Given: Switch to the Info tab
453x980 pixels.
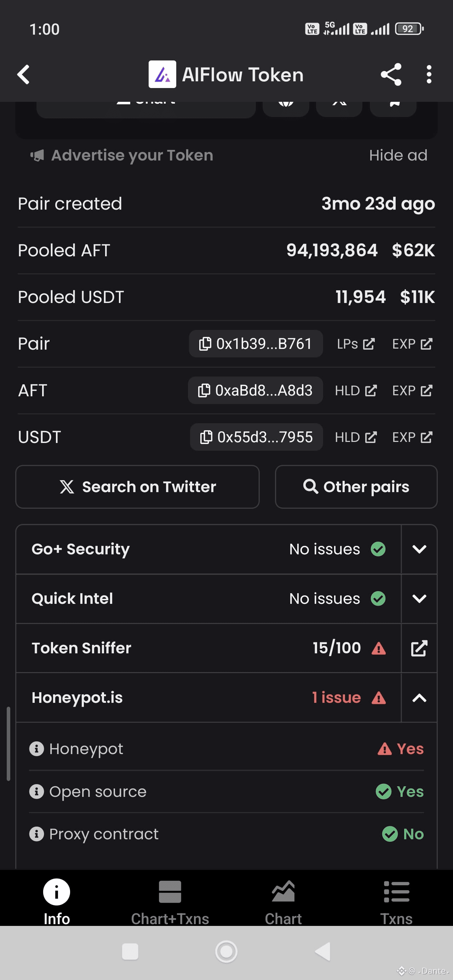Looking at the screenshot, I should pyautogui.click(x=57, y=902).
